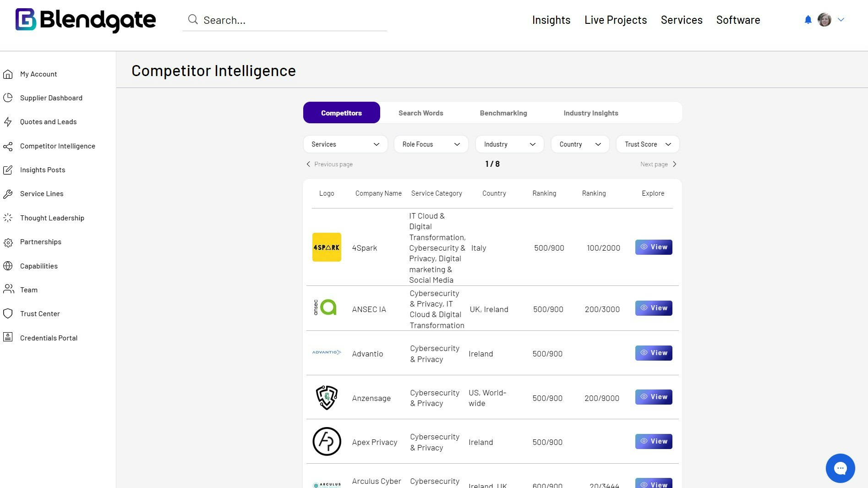Open Service Lines in the sidebar
This screenshot has width=868, height=488.
pos(42,194)
